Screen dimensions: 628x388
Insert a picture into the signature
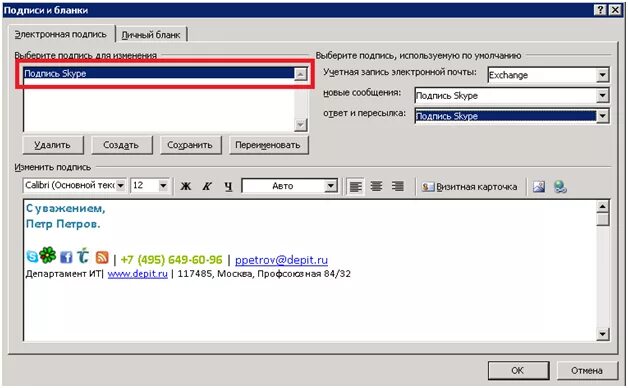pyautogui.click(x=539, y=187)
